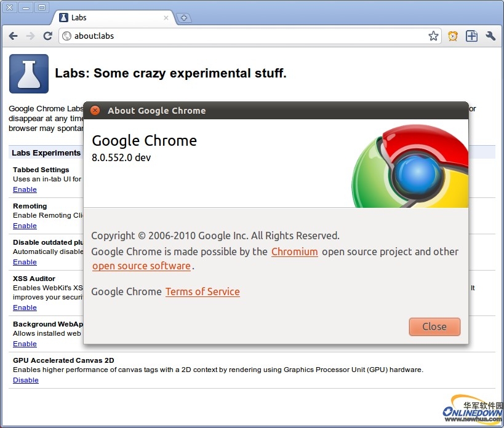504x428 pixels.
Task: Enable Disable outdated plug-ins experiment
Action: click(25, 262)
